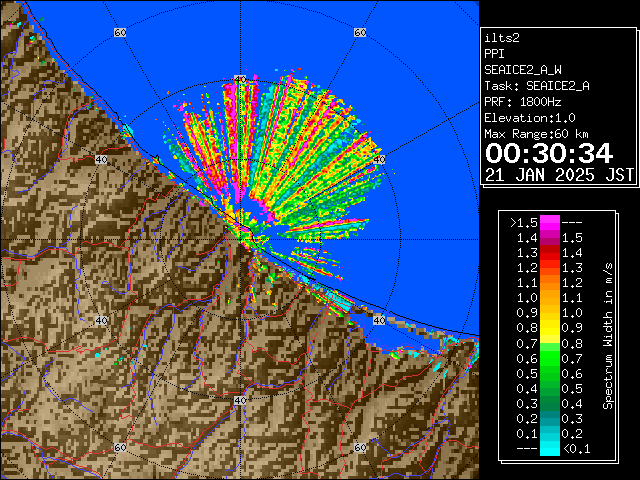The height and width of the screenshot is (480, 640).
Task: Select the "Task: SEAICE2_A" line
Action: 537,86
